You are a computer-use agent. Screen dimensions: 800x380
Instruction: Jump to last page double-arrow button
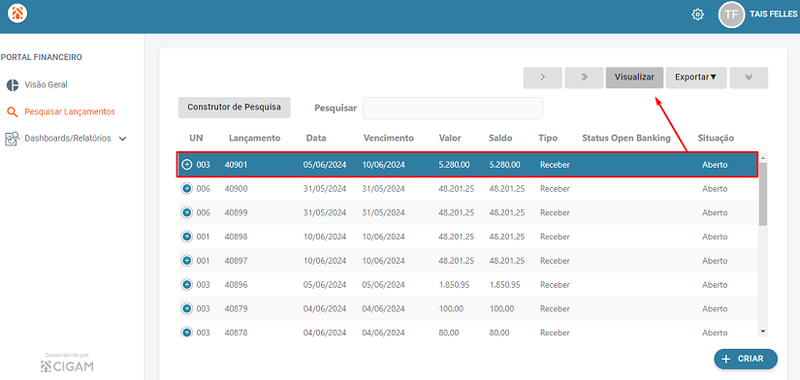584,78
